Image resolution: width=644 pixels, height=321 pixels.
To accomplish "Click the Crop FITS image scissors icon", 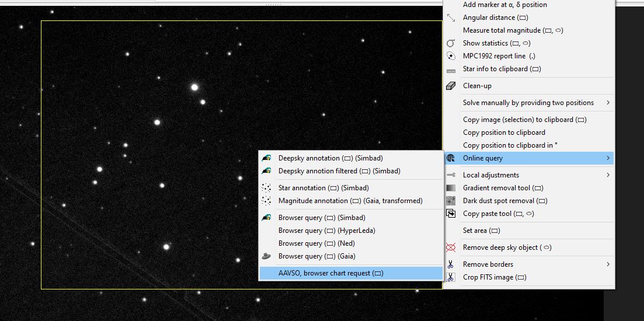I will coord(451,277).
